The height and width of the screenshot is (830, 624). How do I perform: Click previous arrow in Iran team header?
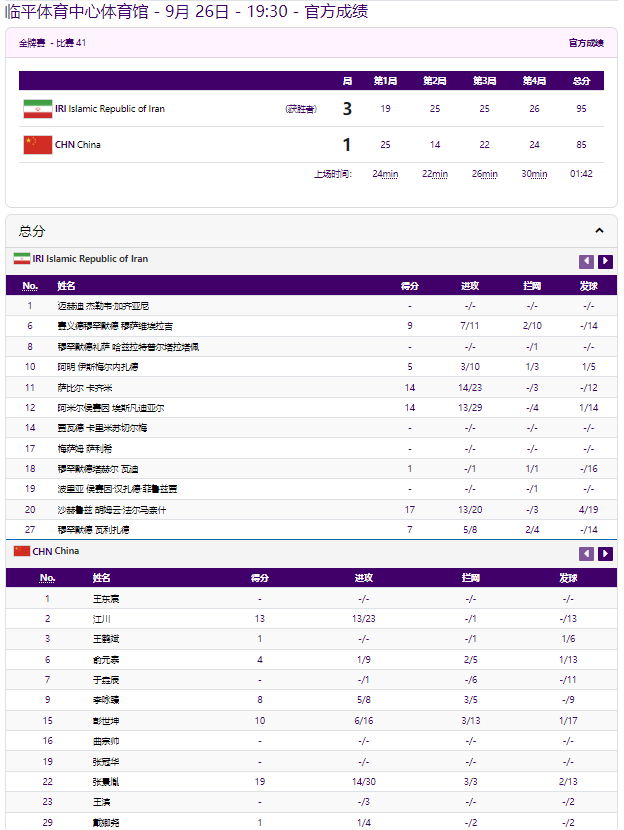pyautogui.click(x=586, y=261)
